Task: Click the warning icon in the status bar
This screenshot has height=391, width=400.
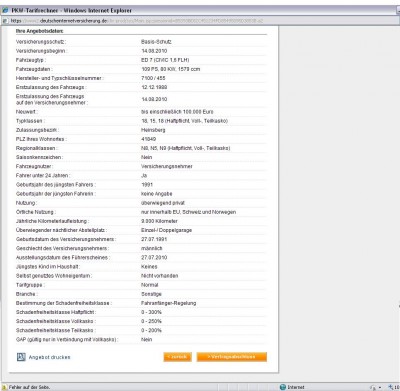Action: pyautogui.click(x=4, y=387)
